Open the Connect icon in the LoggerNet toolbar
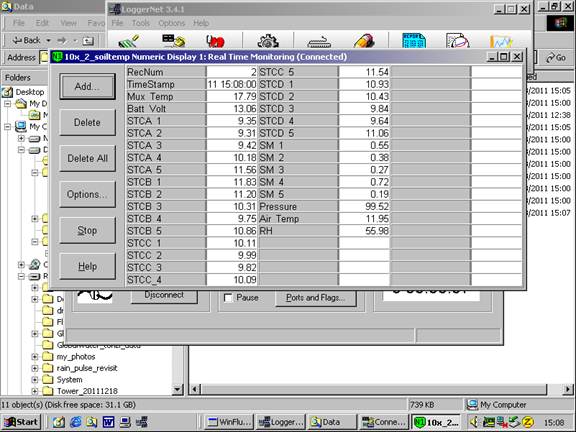Screen dimensions: 576x432 [x=173, y=40]
